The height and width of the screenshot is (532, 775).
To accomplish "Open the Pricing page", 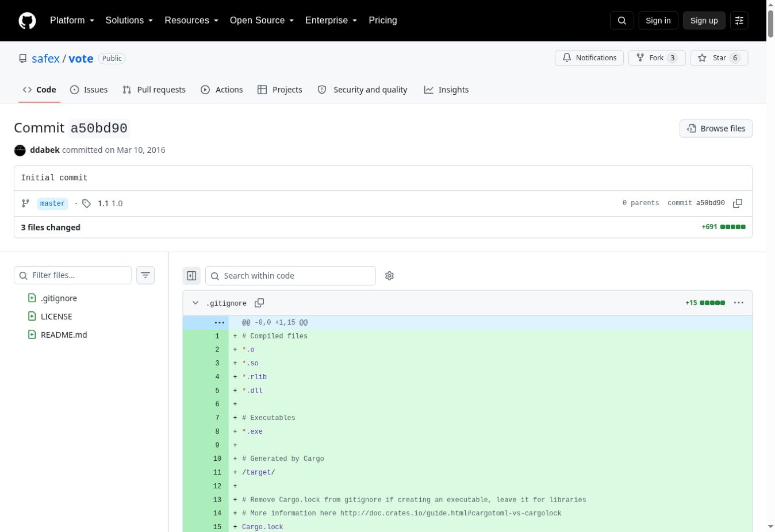I will coord(383,20).
